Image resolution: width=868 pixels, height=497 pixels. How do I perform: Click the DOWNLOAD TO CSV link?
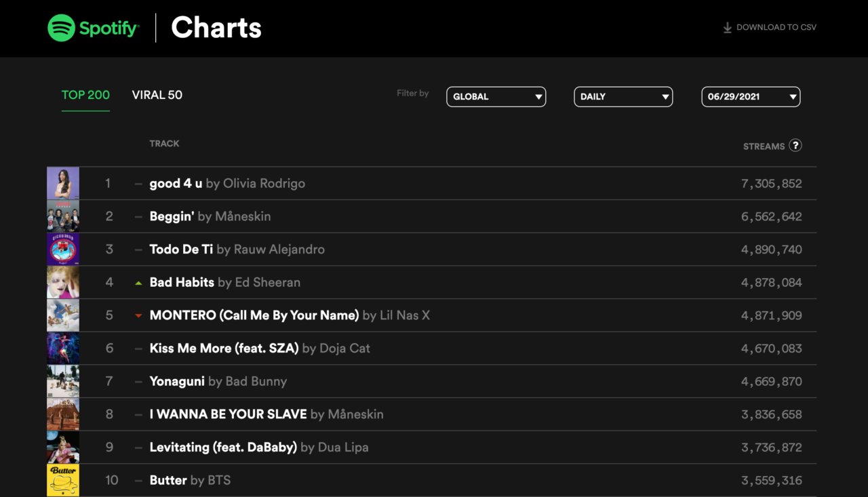776,28
